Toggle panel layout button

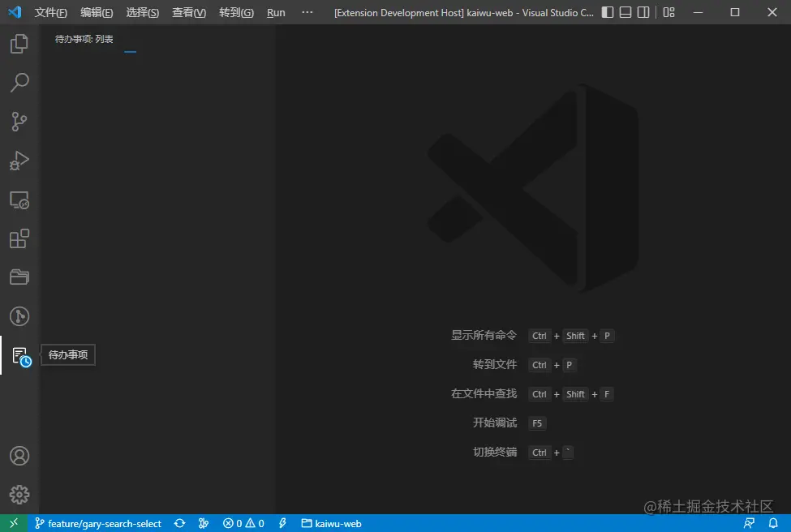(625, 13)
